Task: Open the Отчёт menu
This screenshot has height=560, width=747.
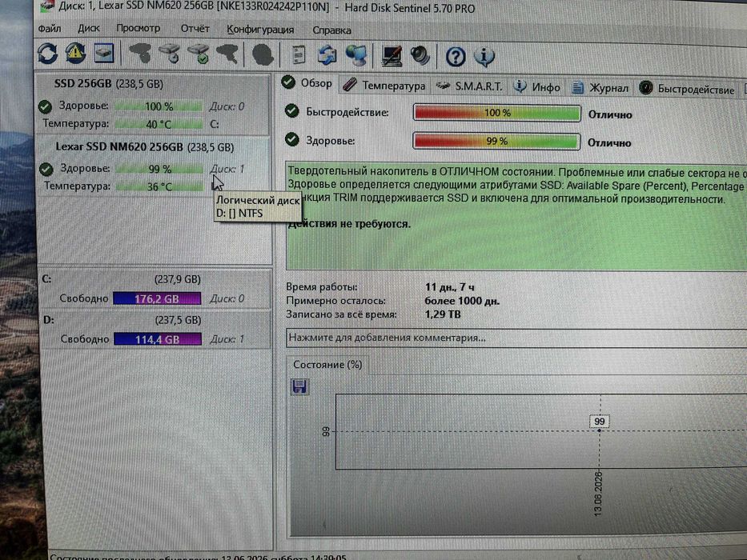Action: tap(195, 29)
